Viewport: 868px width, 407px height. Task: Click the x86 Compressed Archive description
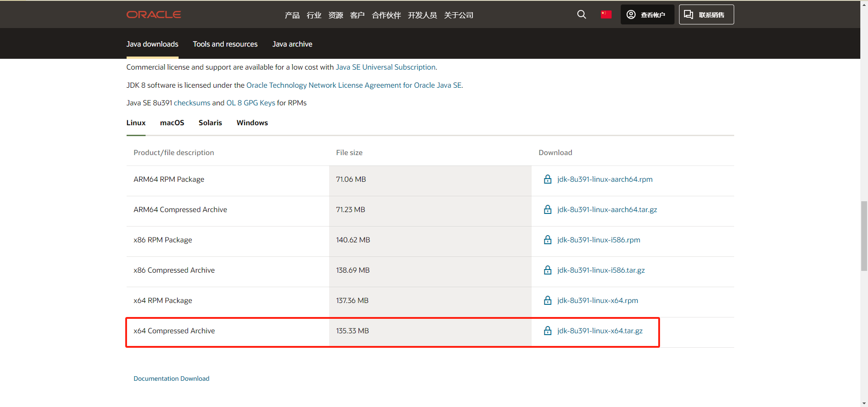click(x=174, y=270)
